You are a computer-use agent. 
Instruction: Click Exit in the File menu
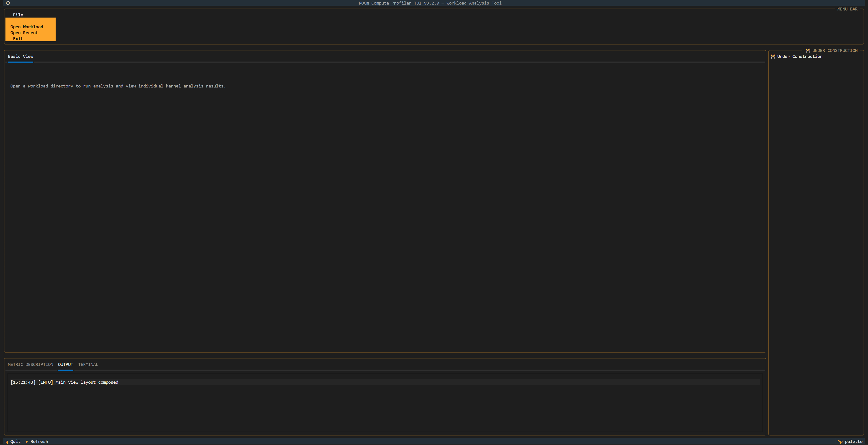[18, 39]
